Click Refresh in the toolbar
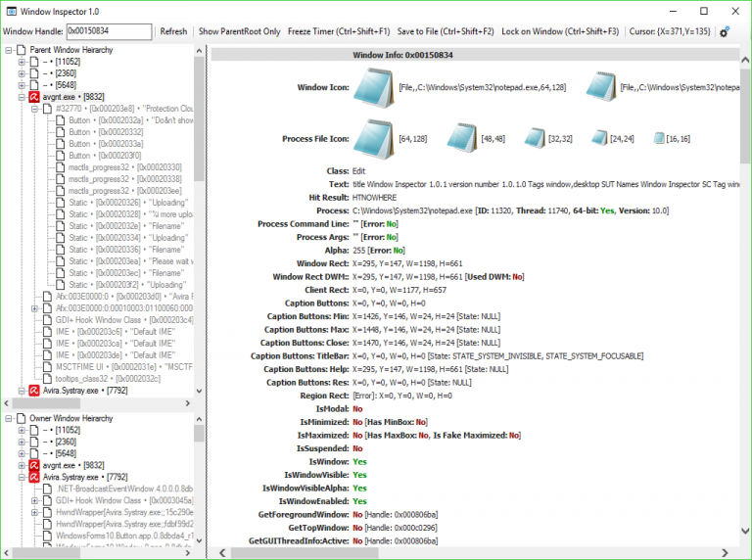The width and height of the screenshot is (752, 560). [173, 31]
